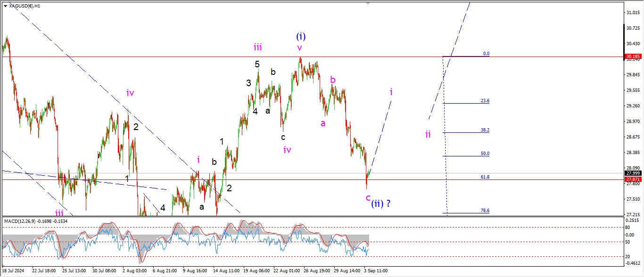Click the magenta ii projected wave label

[x=428, y=134]
